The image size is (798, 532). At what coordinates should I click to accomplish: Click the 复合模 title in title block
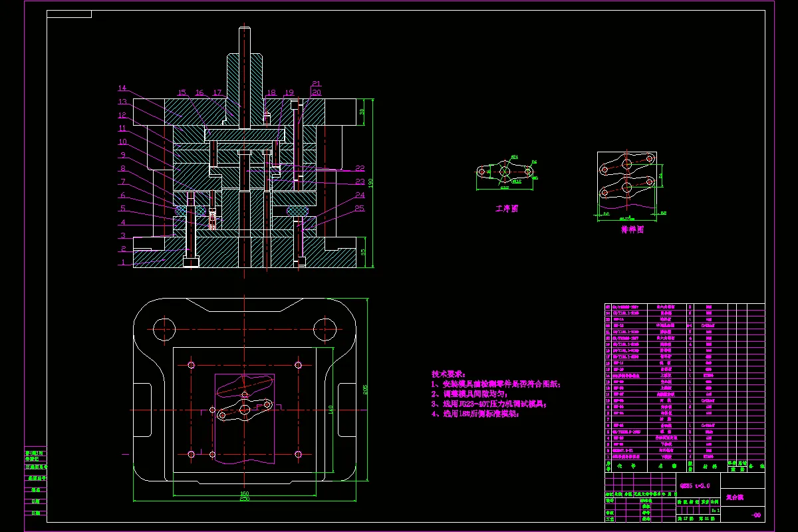click(x=735, y=496)
